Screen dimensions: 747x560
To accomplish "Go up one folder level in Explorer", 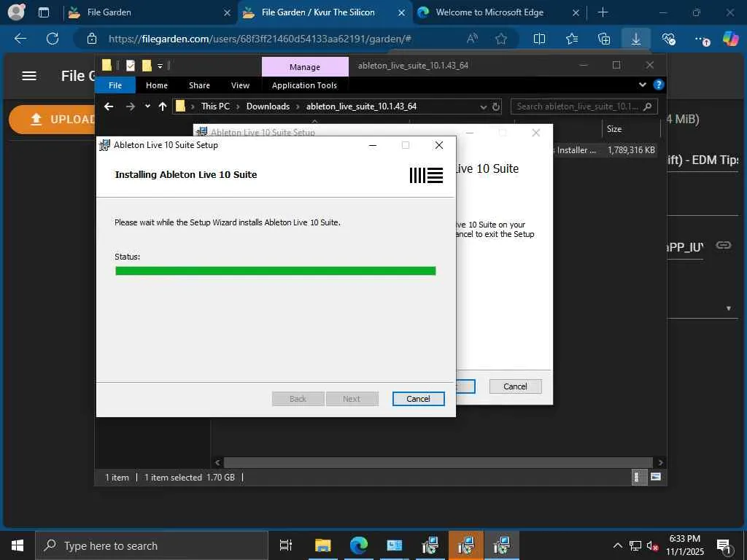I will (x=163, y=106).
